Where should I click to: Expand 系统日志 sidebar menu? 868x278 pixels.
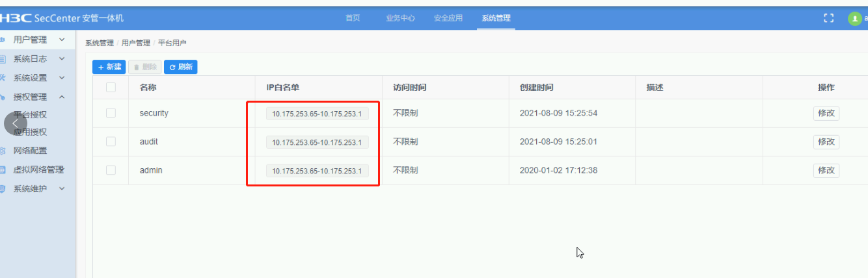click(38, 59)
